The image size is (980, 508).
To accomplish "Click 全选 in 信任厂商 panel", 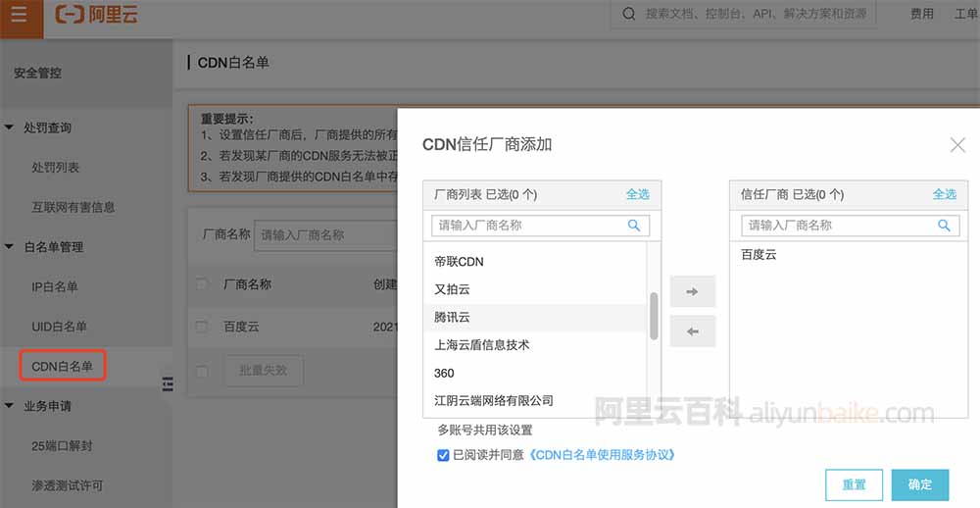I will [x=945, y=194].
